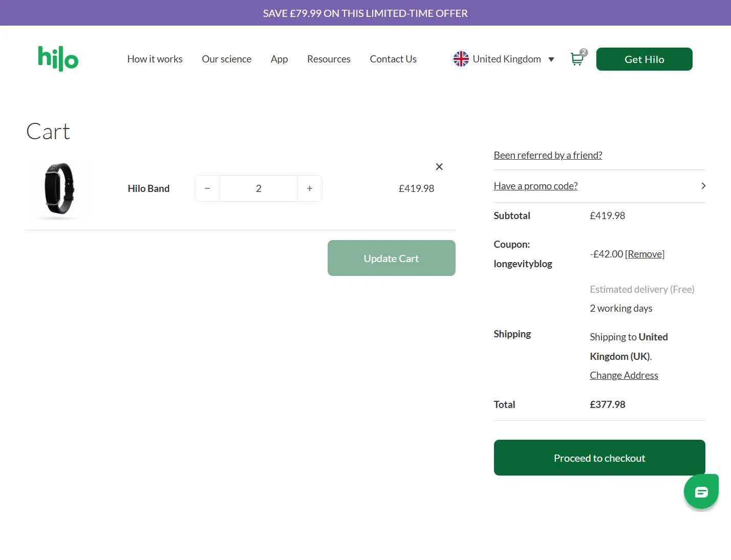Proceed to checkout
The height and width of the screenshot is (560, 731).
599,458
